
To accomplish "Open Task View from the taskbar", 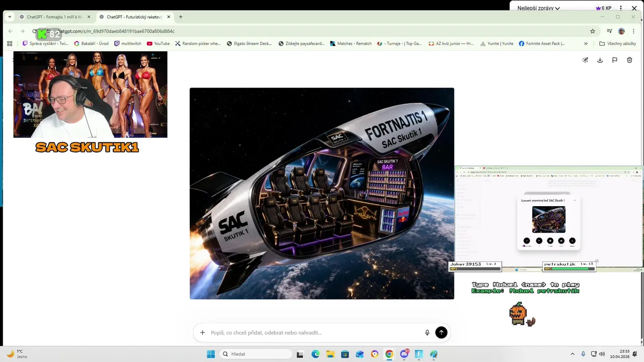I will [300, 354].
